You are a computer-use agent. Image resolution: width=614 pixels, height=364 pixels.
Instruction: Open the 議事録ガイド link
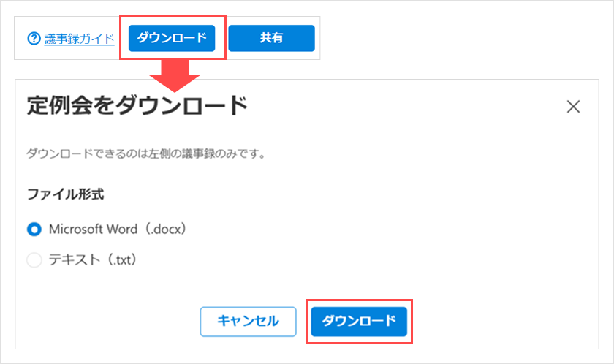[x=79, y=39]
